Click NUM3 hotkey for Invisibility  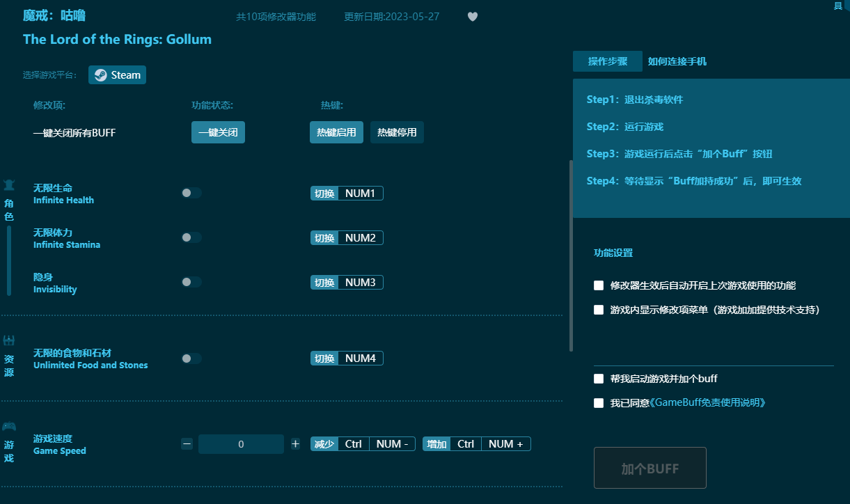click(x=361, y=282)
